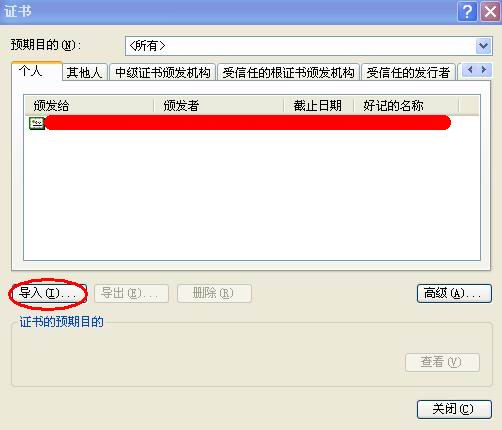The height and width of the screenshot is (430, 502).
Task: Sort by the 颁发给 column header
Action: [89, 106]
